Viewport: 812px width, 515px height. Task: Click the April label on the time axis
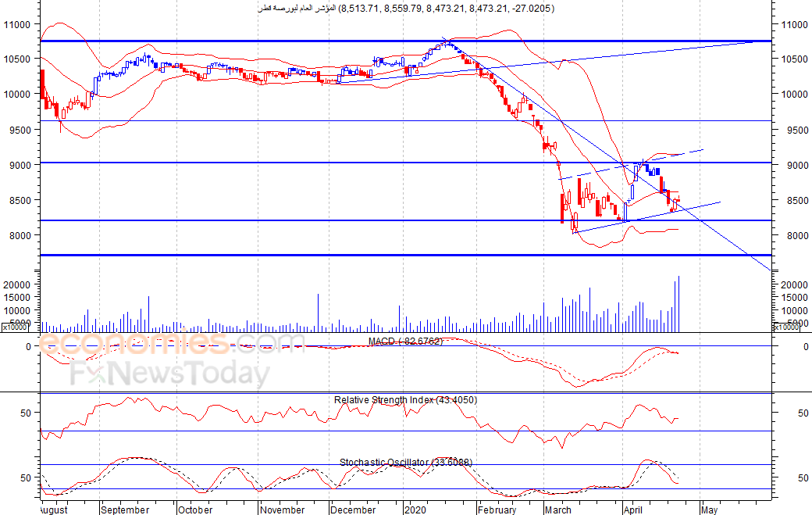coord(633,510)
